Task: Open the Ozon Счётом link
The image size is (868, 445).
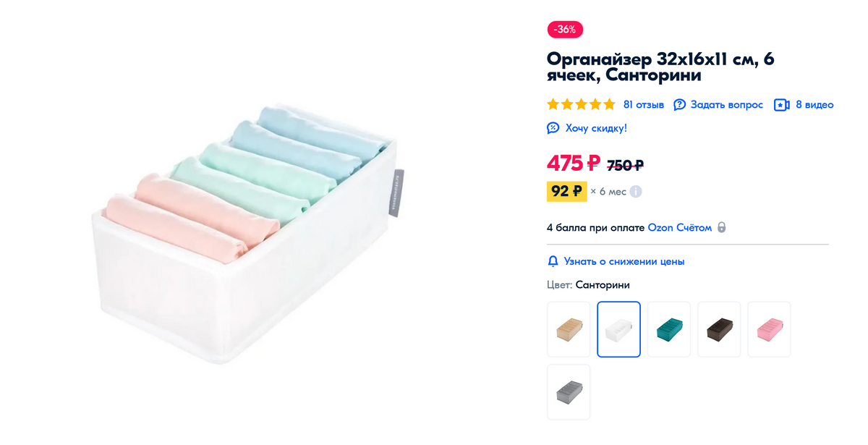Action: pos(679,227)
